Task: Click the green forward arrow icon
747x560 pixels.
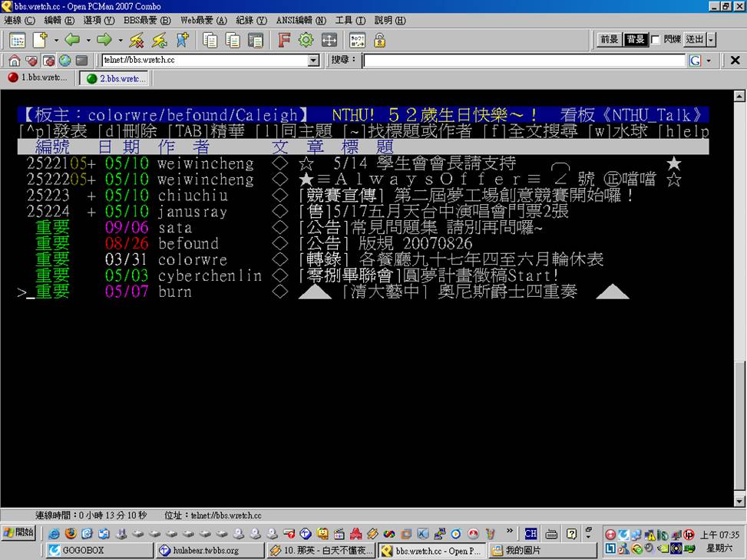Action: click(x=104, y=40)
